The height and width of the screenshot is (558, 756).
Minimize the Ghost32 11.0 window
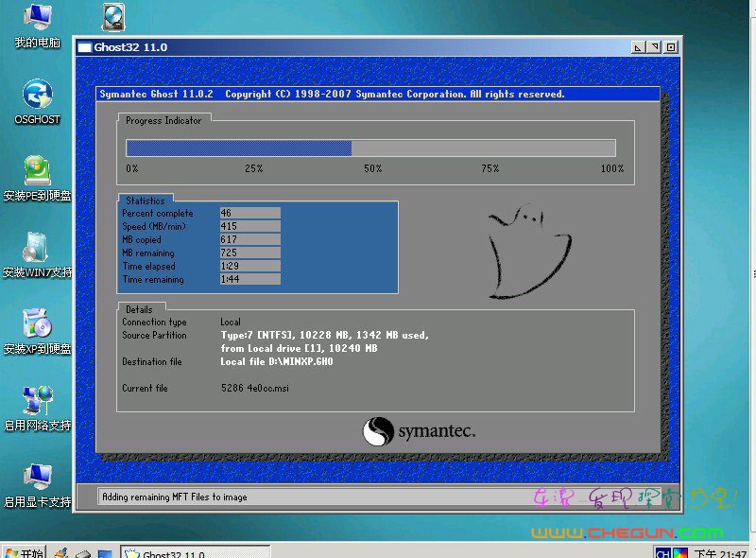pos(638,47)
